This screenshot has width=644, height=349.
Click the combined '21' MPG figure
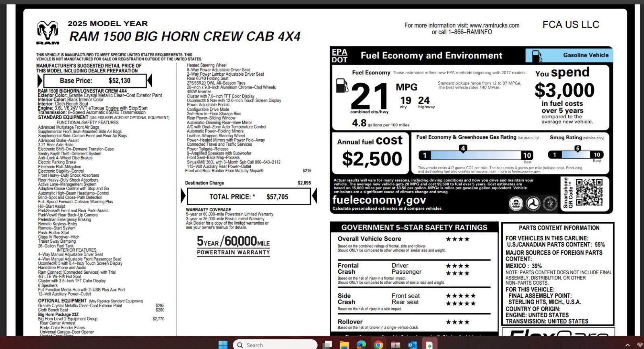[369, 95]
